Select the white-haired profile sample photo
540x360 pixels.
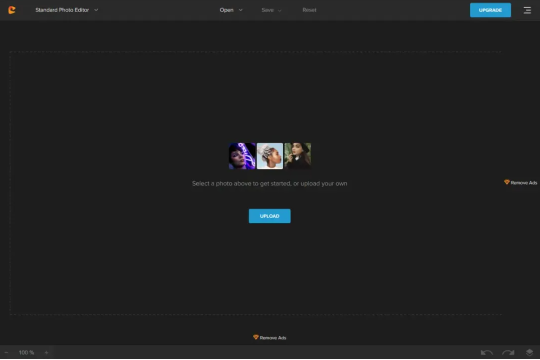point(270,156)
